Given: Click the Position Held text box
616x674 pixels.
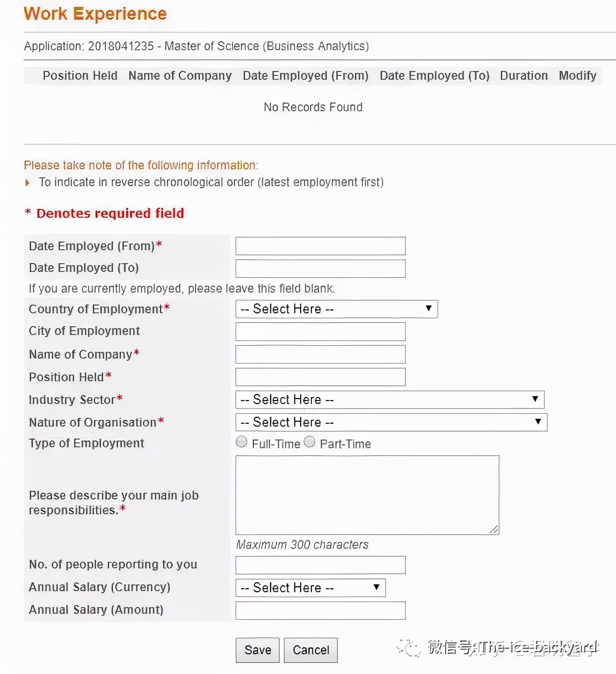Looking at the screenshot, I should 320,377.
